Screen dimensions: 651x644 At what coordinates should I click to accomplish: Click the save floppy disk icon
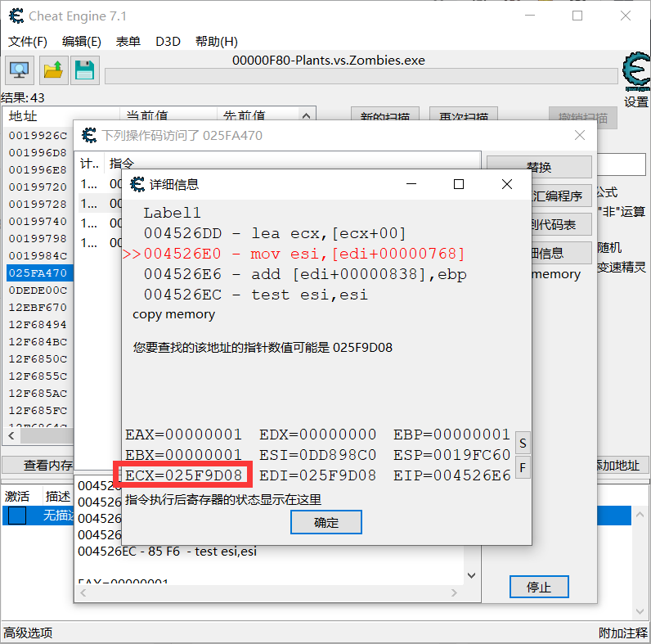click(x=85, y=70)
